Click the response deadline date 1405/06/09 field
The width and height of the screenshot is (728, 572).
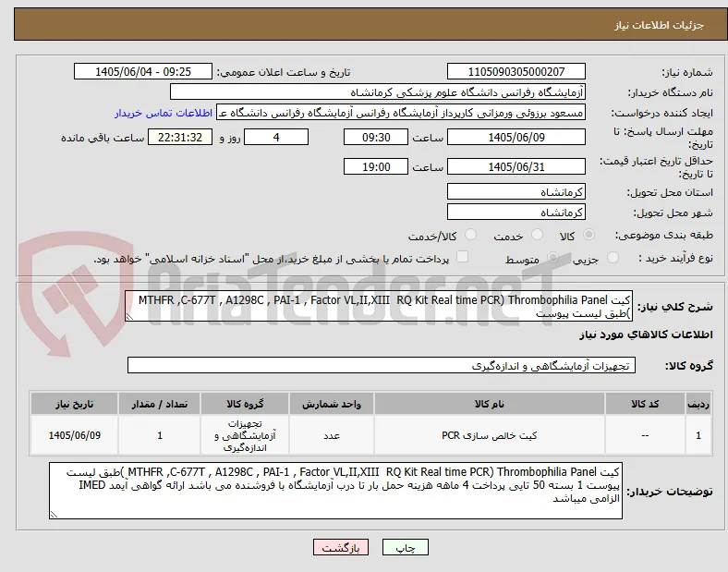tap(516, 137)
